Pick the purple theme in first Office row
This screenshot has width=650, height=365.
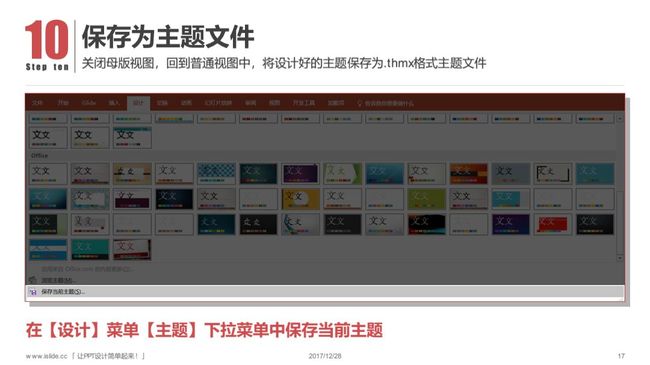click(301, 173)
